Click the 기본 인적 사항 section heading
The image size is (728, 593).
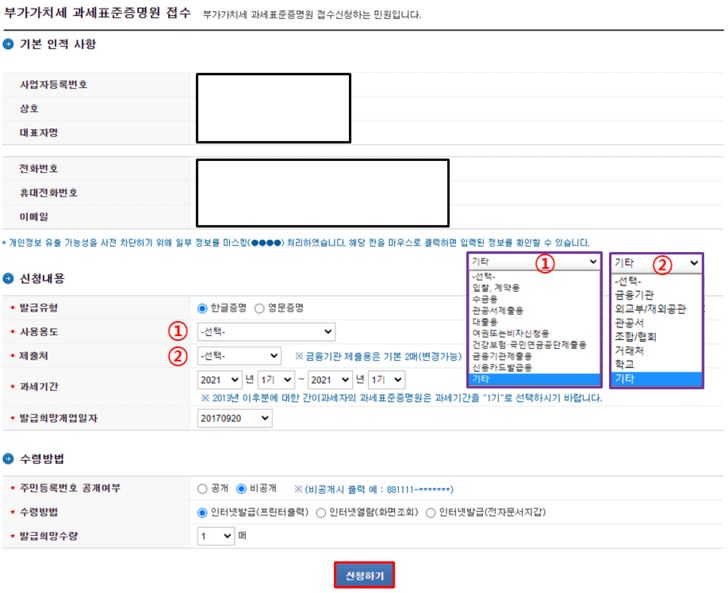click(58, 44)
